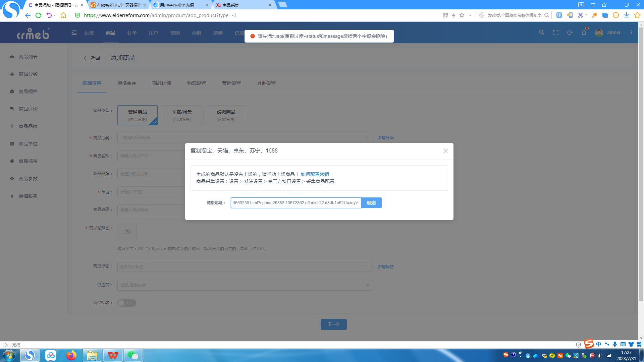The image size is (644, 362).
Task: Expand the 商品标签 dropdown
Action: [245, 267]
